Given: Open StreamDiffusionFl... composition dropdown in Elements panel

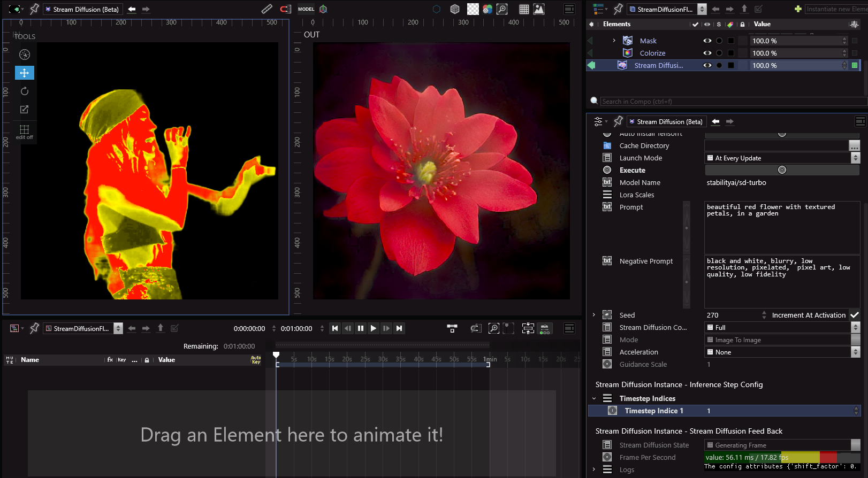Looking at the screenshot, I should tap(702, 9).
